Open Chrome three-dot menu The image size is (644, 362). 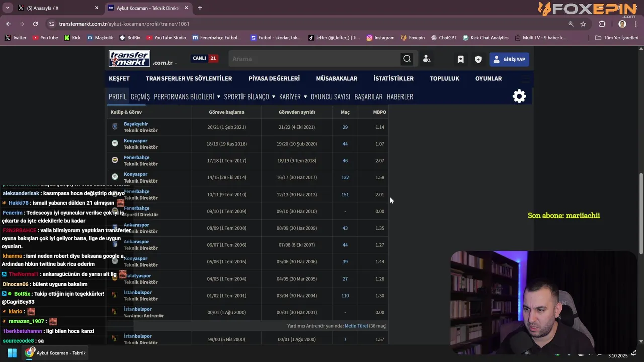click(636, 24)
